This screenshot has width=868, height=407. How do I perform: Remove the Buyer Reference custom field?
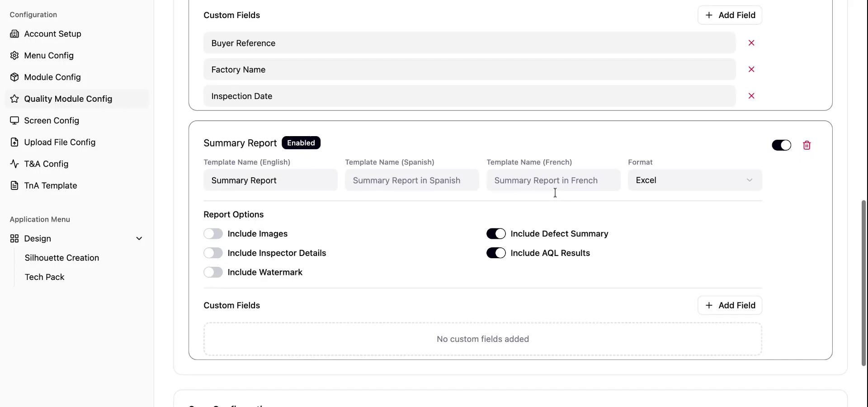[x=751, y=43]
